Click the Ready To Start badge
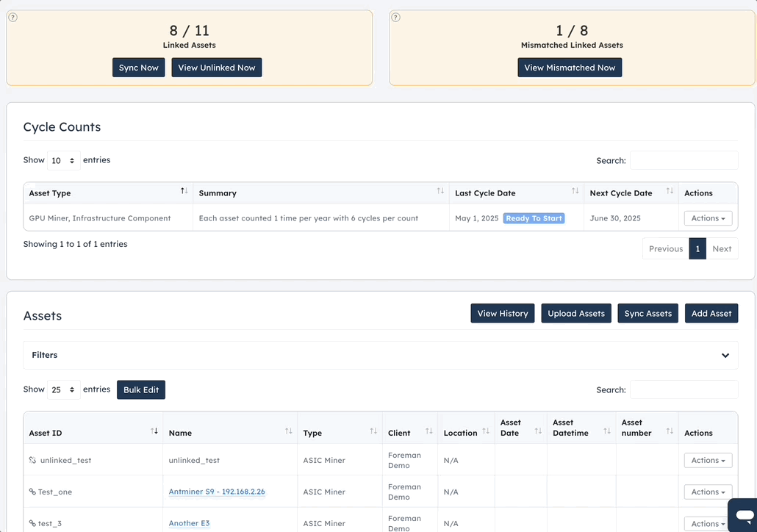 534,218
